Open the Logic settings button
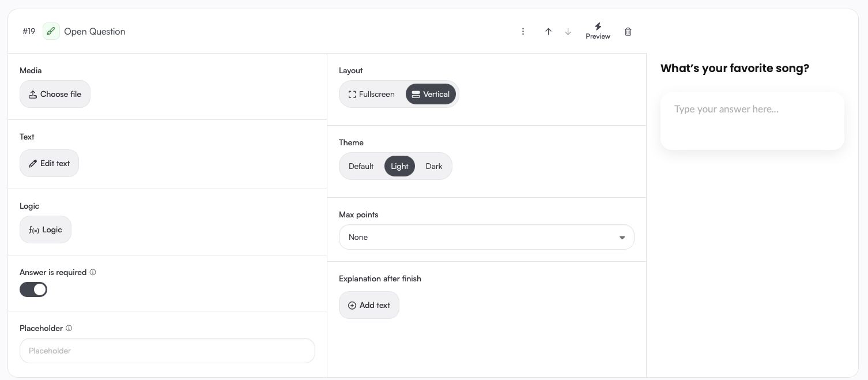This screenshot has width=868, height=380. [46, 229]
